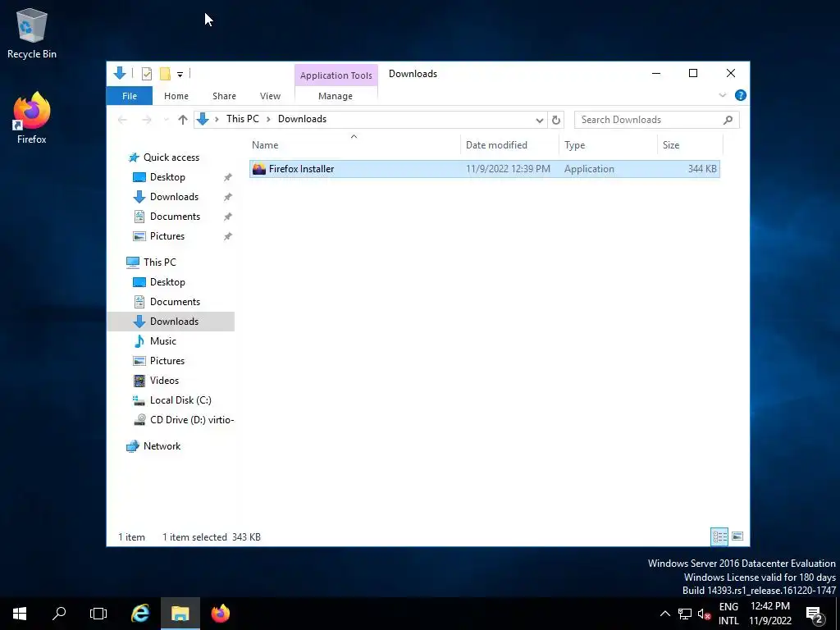Open ENG INTL language input indicator
This screenshot has width=840, height=630.
tap(728, 614)
